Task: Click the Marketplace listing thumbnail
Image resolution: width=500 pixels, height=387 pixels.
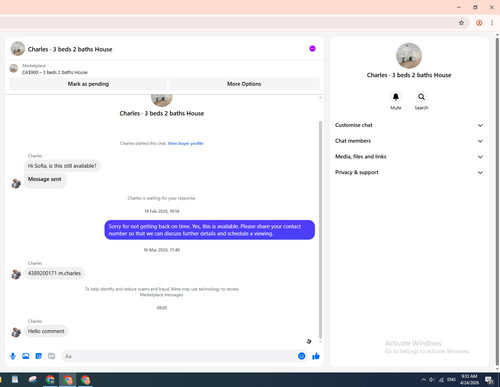Action: [14, 68]
